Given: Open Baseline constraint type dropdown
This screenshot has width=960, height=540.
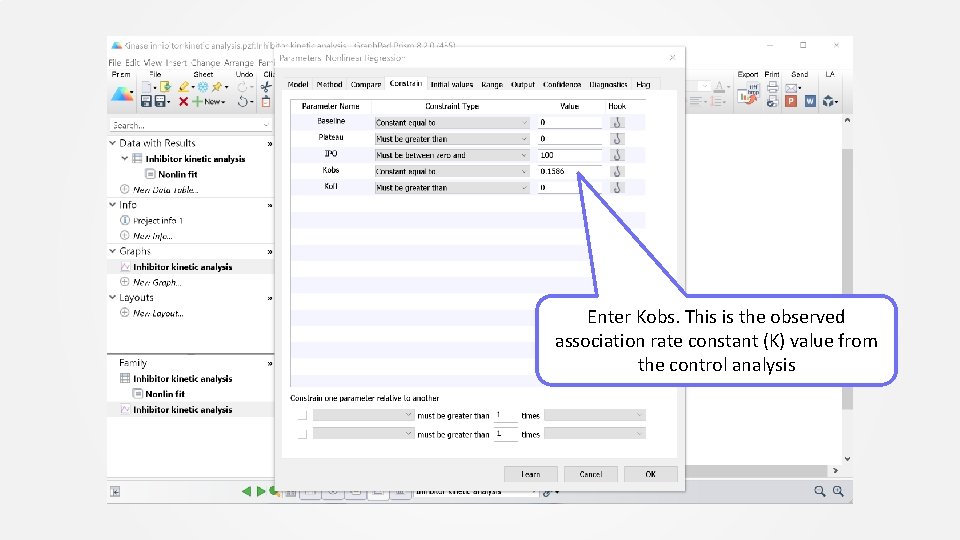Looking at the screenshot, I should 451,122.
